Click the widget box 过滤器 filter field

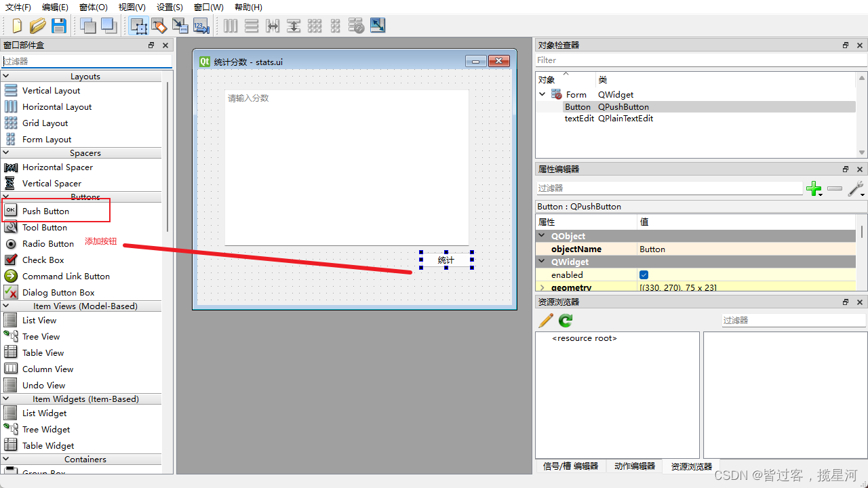point(87,61)
